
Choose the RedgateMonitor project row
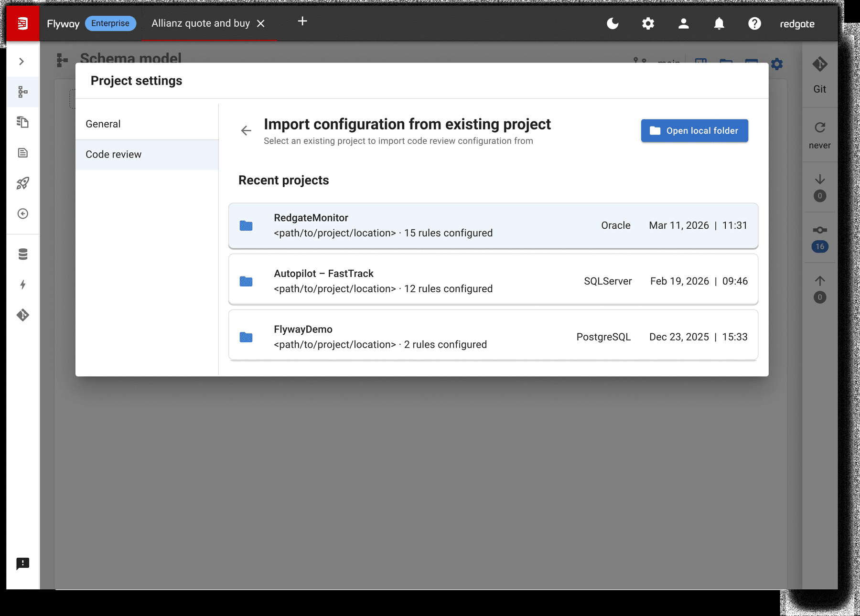(493, 225)
